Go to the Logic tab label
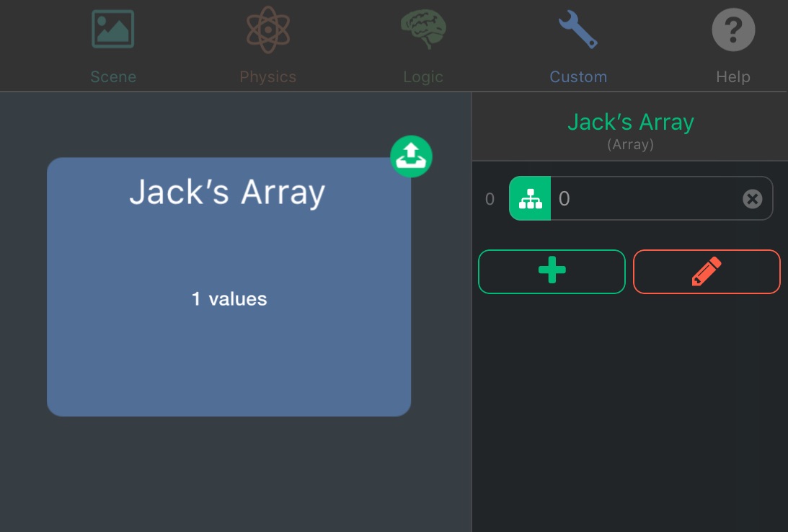788x532 pixels. [x=422, y=77]
